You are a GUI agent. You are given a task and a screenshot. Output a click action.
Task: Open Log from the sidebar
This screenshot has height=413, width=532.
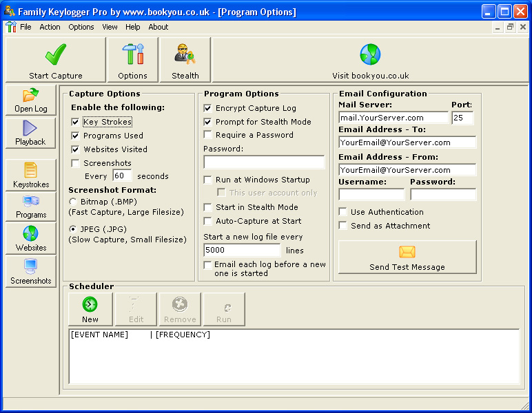(x=31, y=100)
